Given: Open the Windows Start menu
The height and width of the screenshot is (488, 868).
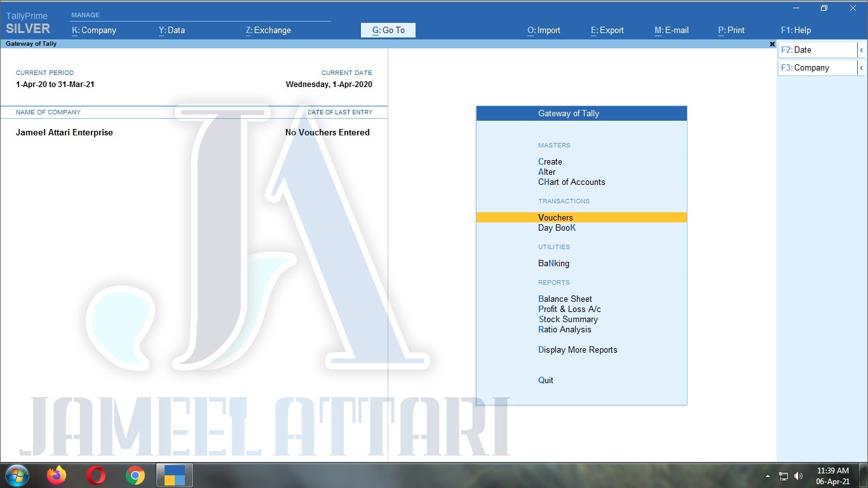Looking at the screenshot, I should (17, 475).
